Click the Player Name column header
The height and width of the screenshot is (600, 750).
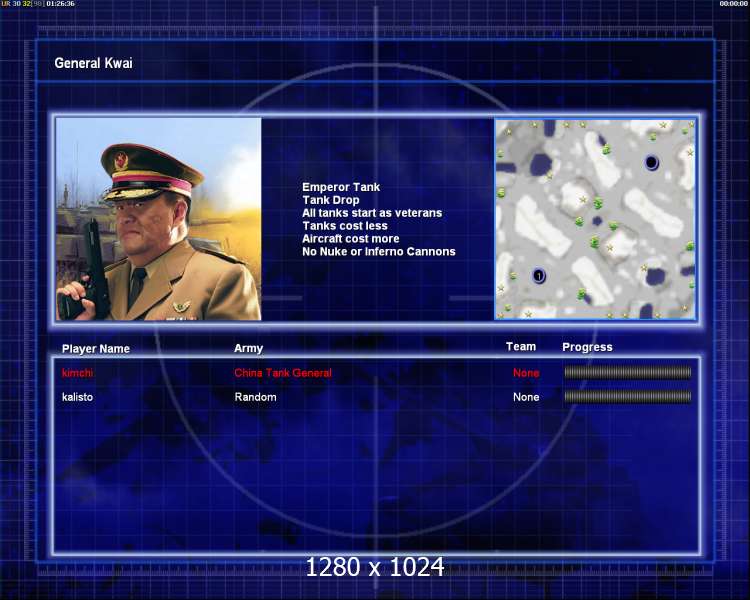pyautogui.click(x=96, y=349)
